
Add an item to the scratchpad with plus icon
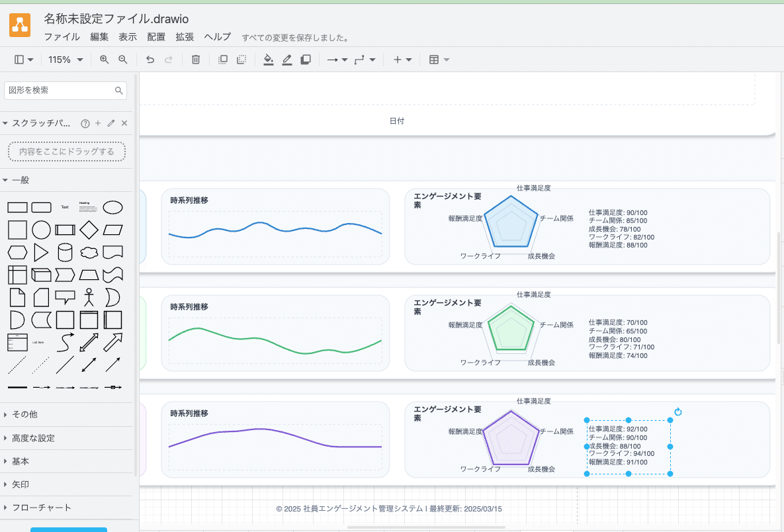tap(97, 122)
